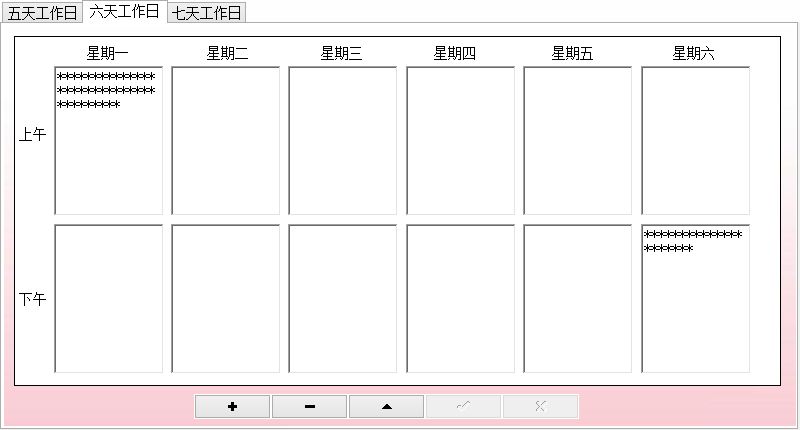
Task: Click the 星期二 column header
Action: (x=227, y=53)
